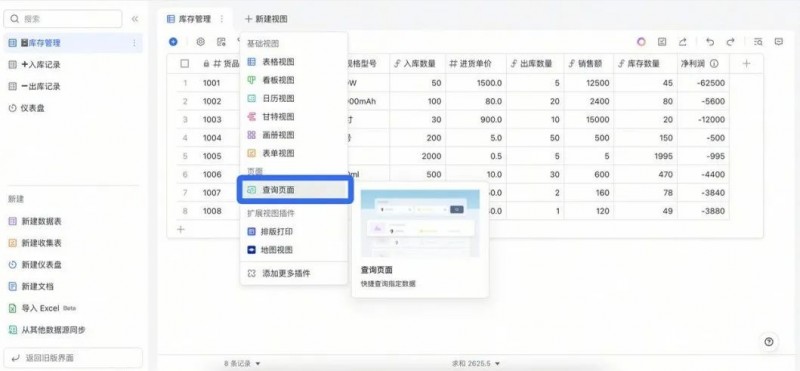800x371 pixels.
Task: Click the 搜索 search field
Action: 63,19
